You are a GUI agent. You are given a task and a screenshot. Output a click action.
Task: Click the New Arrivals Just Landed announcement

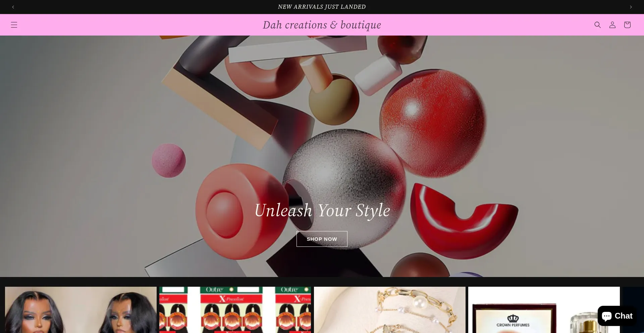[322, 7]
